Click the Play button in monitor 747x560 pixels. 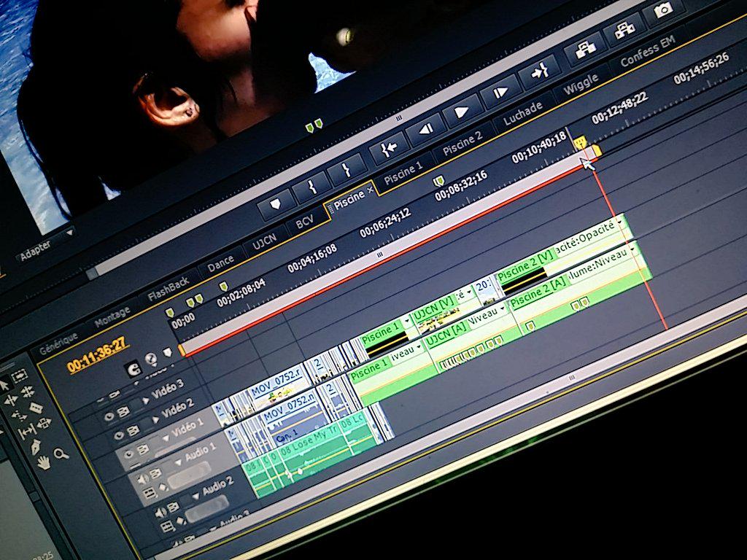[x=462, y=112]
